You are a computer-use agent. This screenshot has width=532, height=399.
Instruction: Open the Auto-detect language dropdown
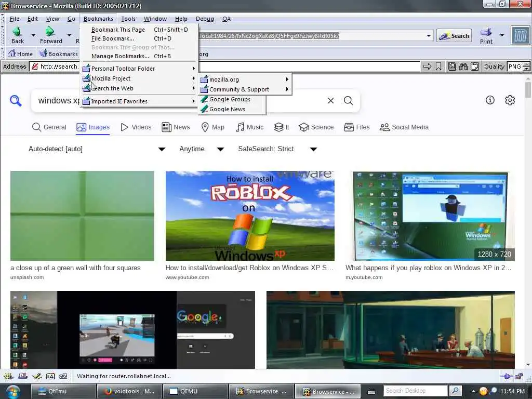97,149
